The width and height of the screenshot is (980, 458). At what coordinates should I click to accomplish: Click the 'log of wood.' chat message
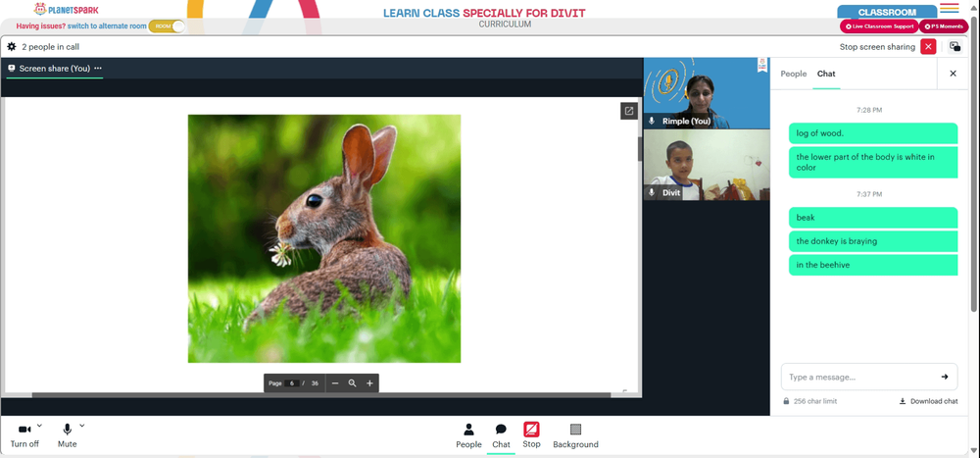click(x=873, y=133)
